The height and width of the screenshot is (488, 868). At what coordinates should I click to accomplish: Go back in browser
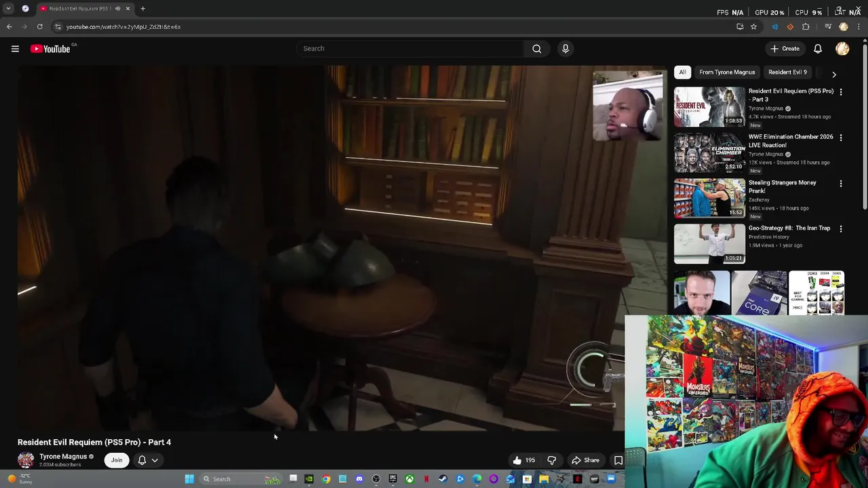coord(9,26)
